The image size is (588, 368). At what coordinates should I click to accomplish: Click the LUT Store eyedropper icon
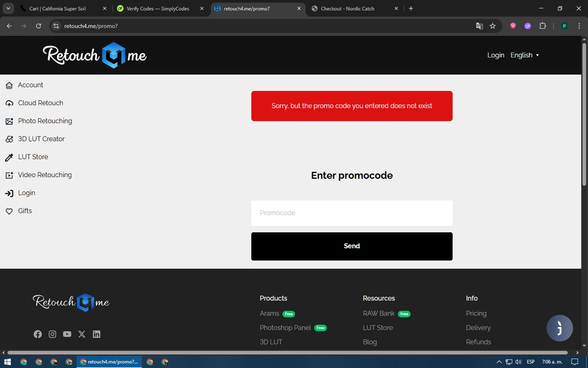click(9, 157)
